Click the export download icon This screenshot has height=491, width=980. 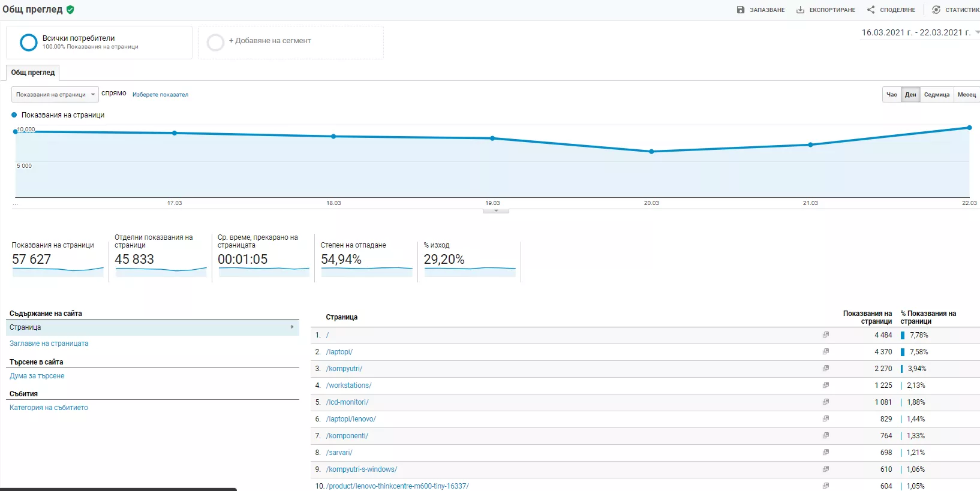click(800, 10)
